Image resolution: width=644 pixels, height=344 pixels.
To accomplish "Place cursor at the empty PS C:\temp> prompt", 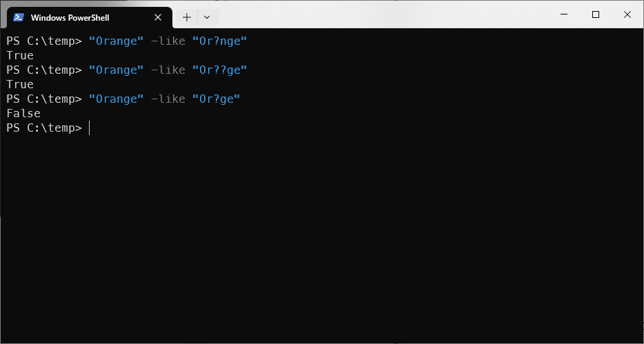I will click(x=90, y=128).
